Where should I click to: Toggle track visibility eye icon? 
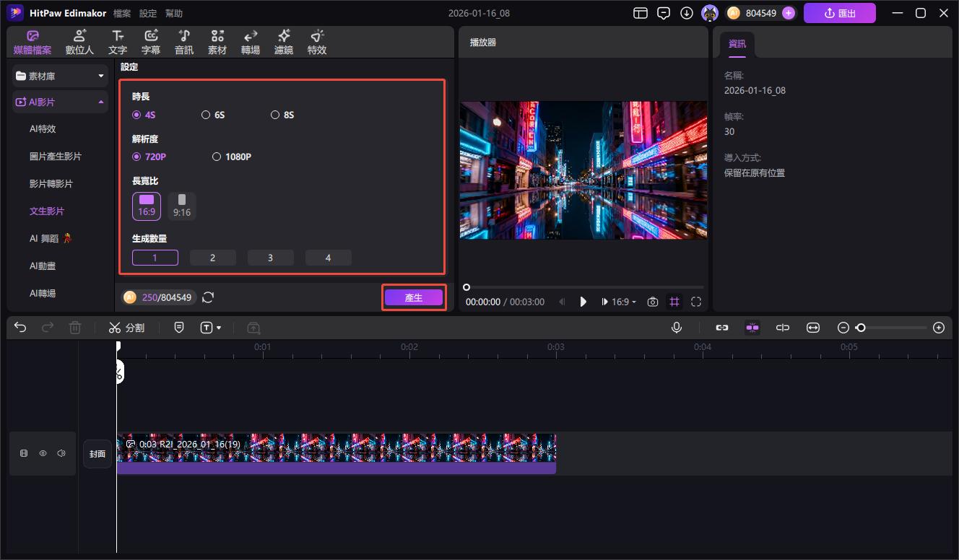point(43,453)
